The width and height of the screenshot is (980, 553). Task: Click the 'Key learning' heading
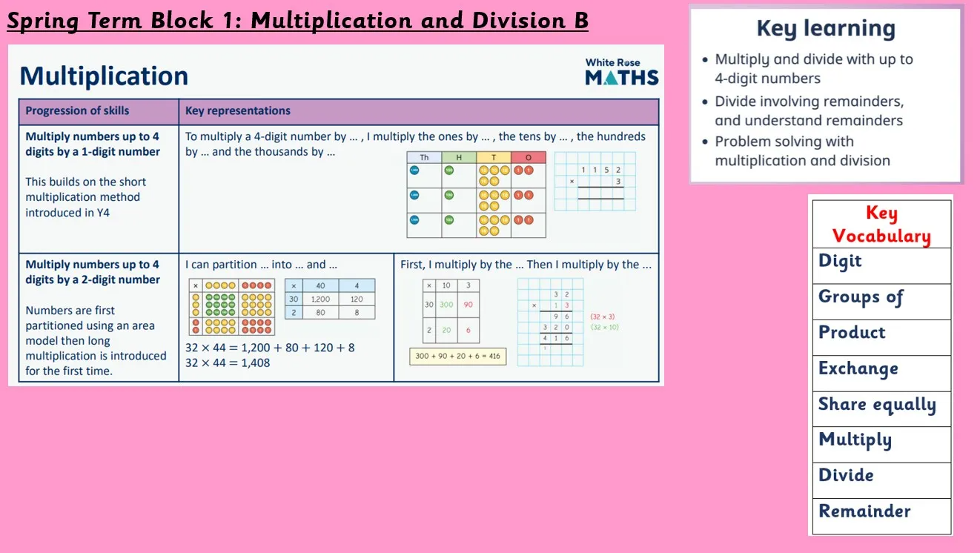click(x=825, y=29)
